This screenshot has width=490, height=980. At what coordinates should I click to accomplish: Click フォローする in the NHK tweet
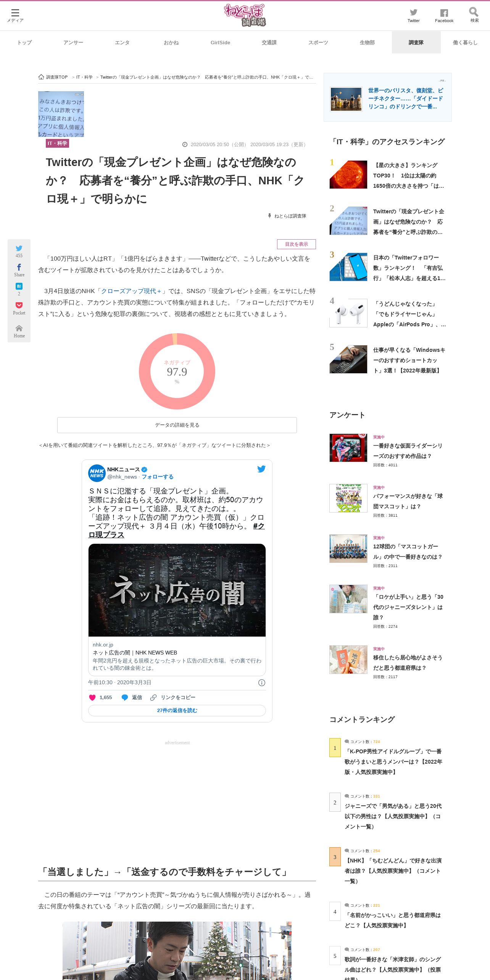point(158,477)
